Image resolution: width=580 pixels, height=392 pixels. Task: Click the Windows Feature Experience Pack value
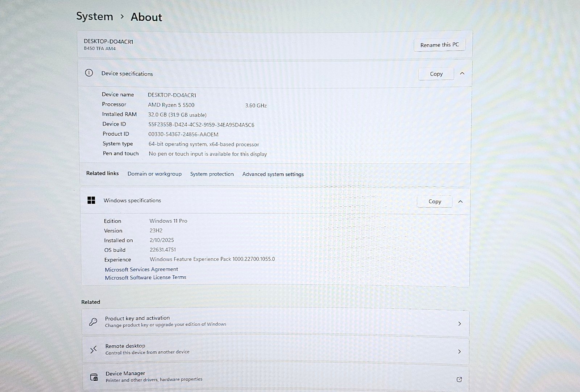pyautogui.click(x=212, y=259)
